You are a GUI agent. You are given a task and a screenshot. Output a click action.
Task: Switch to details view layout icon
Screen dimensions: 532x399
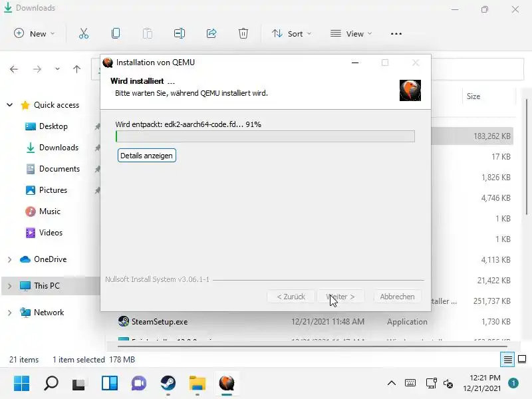click(x=507, y=359)
